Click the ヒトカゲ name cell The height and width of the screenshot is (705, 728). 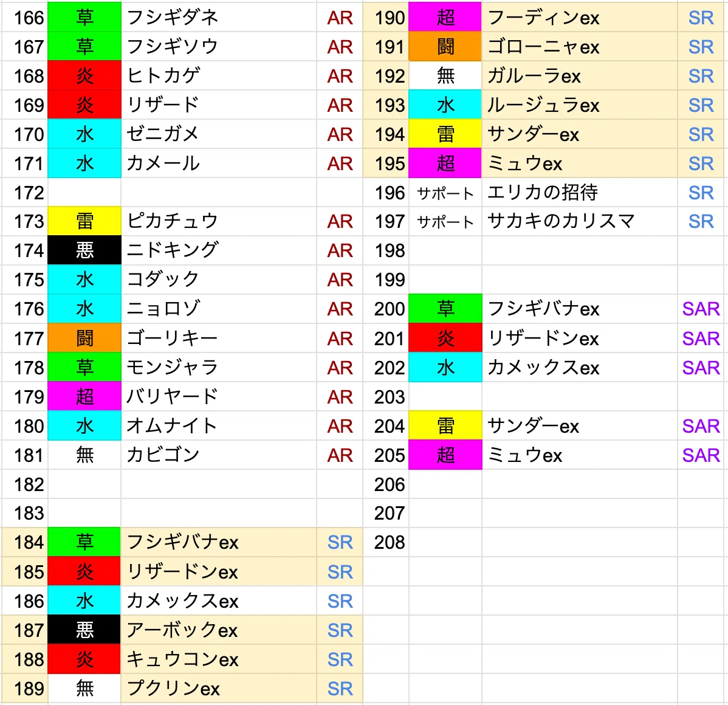[x=219, y=76]
